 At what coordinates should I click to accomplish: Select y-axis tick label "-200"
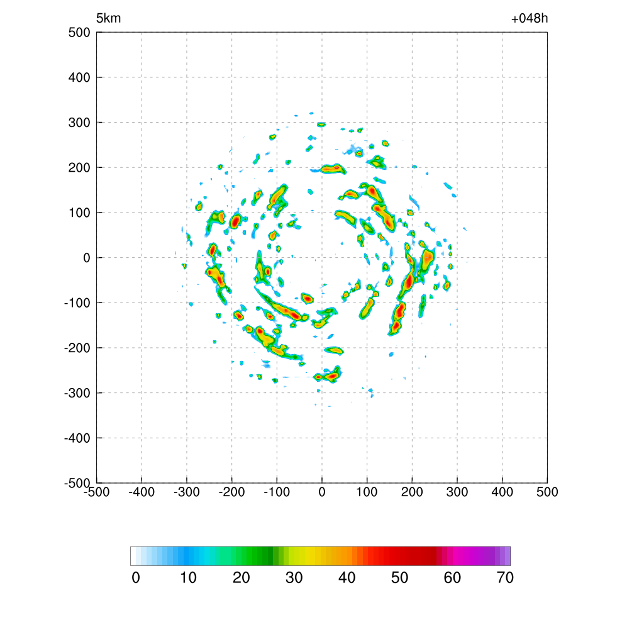(x=77, y=348)
